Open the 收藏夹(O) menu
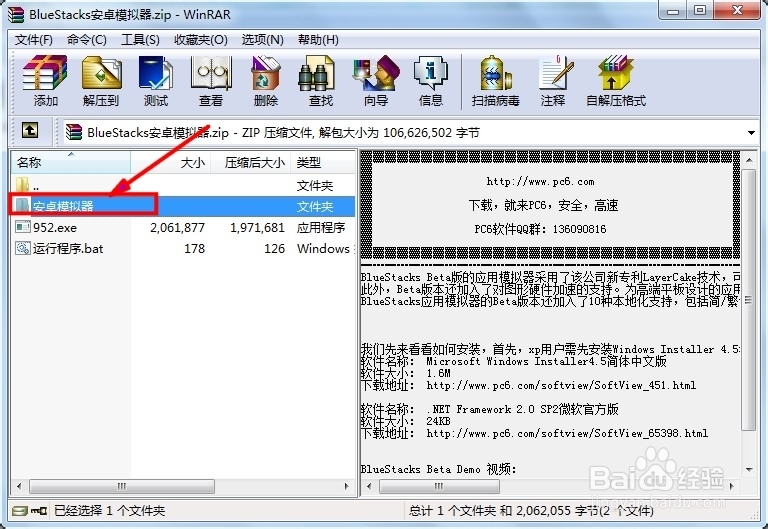 (201, 40)
